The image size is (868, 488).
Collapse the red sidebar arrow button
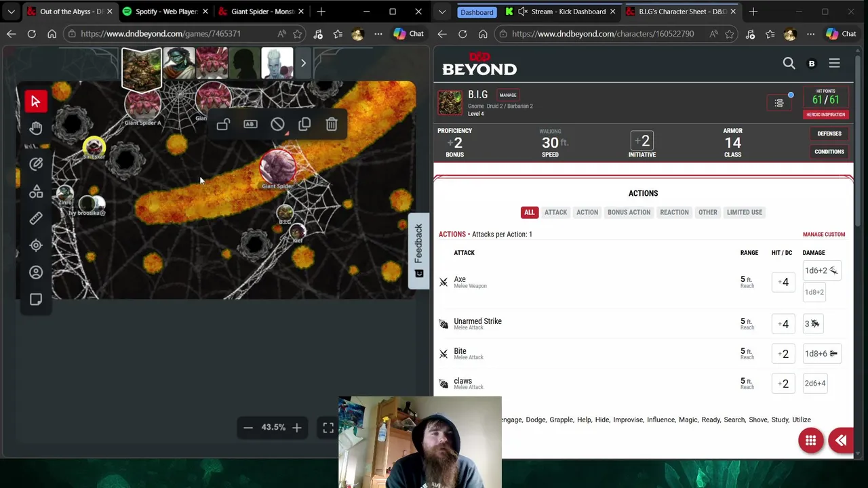[x=841, y=441]
